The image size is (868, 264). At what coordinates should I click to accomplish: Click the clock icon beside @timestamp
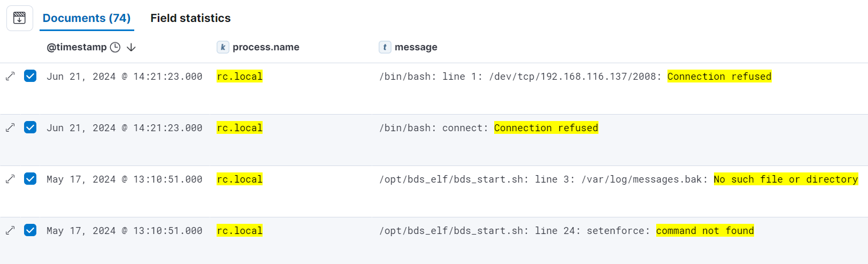pos(115,47)
